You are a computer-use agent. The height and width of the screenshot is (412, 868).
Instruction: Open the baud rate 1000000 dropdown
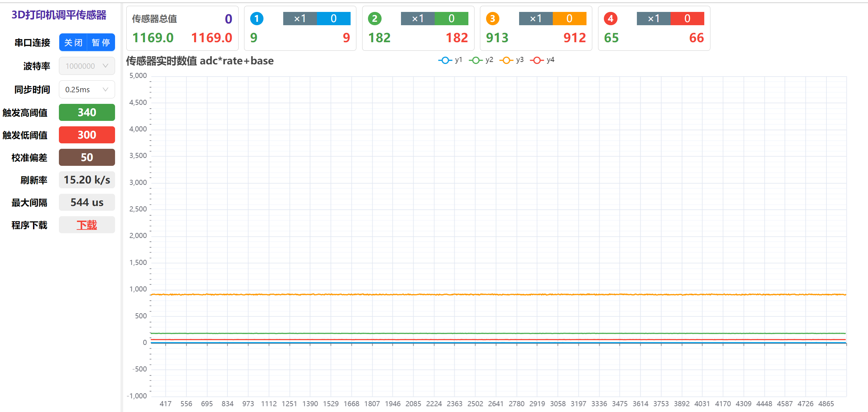[87, 66]
